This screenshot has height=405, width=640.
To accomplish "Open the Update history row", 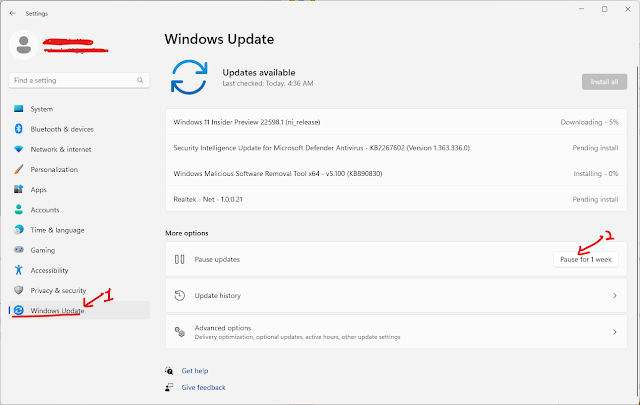I will point(396,296).
